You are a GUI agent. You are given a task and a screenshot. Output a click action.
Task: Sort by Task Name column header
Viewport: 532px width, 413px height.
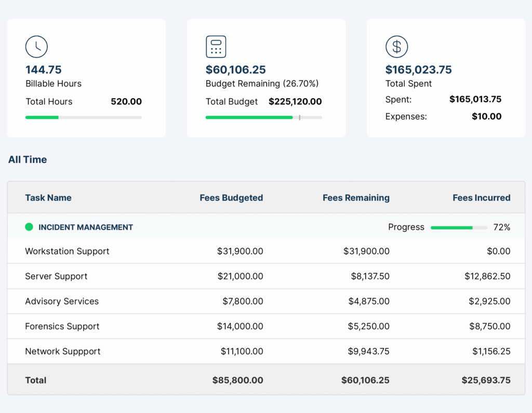coord(48,198)
